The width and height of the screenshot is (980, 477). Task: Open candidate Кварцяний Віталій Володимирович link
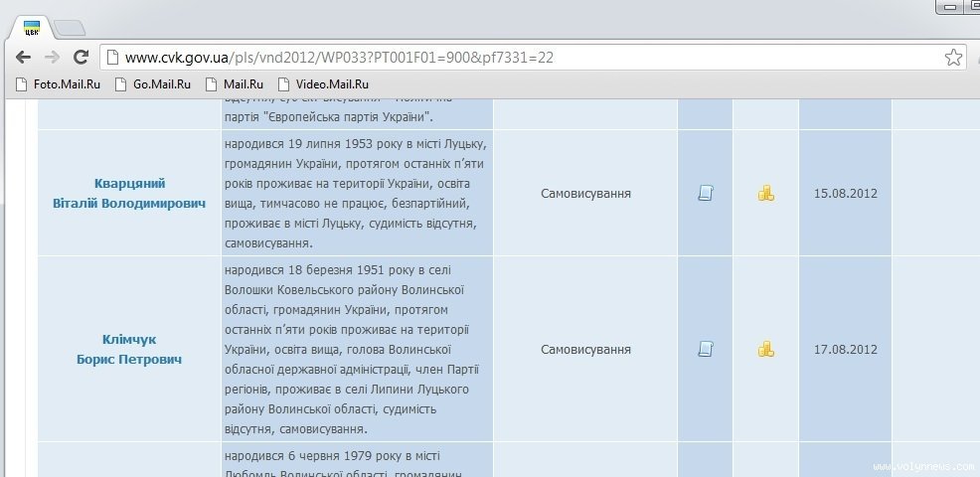tap(129, 193)
